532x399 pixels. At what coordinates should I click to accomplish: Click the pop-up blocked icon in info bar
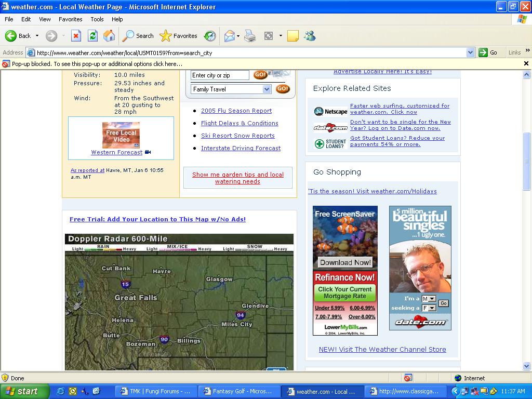click(x=6, y=64)
